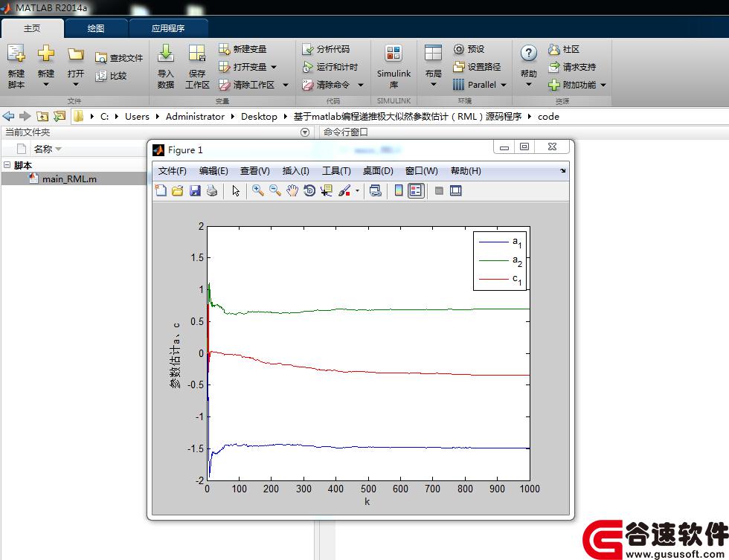Click 请求支持 request support
This screenshot has width=729, height=560.
(572, 67)
